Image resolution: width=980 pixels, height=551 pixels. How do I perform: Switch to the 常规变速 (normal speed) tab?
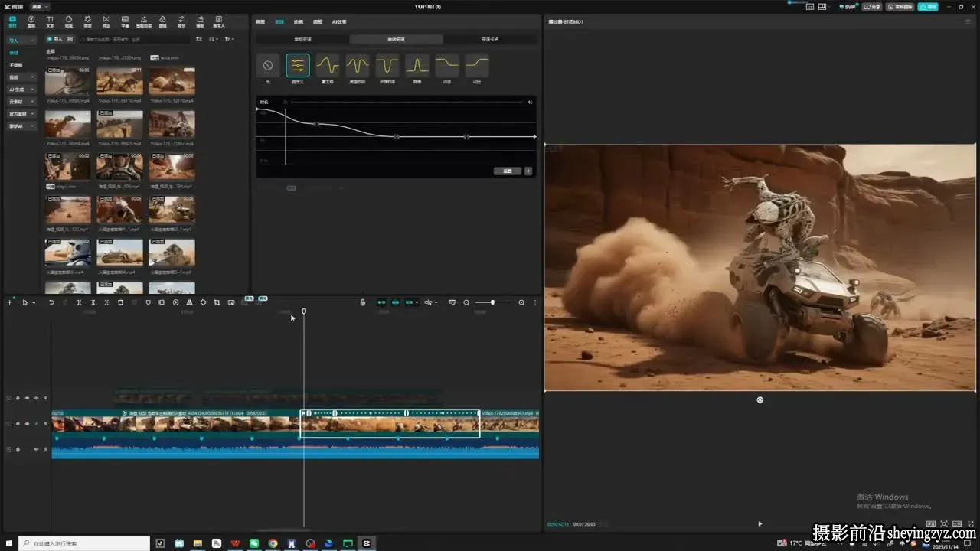(x=302, y=39)
